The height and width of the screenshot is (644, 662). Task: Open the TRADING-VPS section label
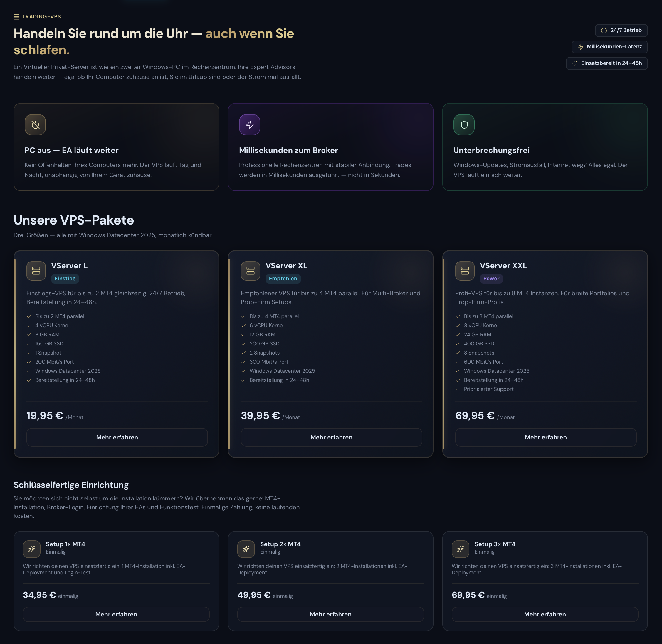pyautogui.click(x=41, y=16)
